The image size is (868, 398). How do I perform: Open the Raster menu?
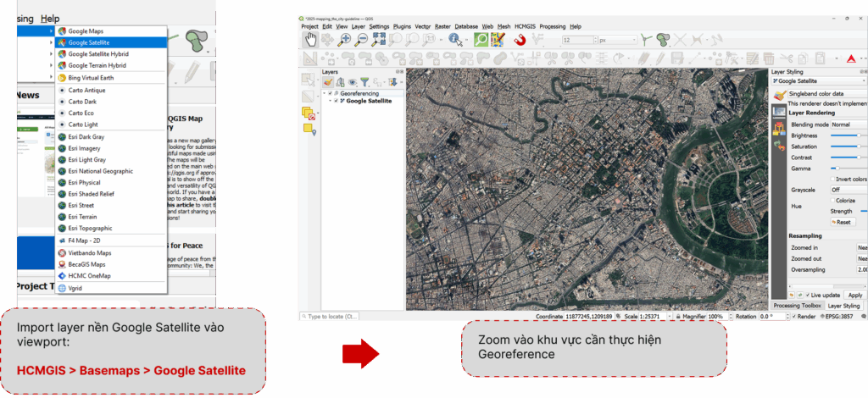[442, 26]
